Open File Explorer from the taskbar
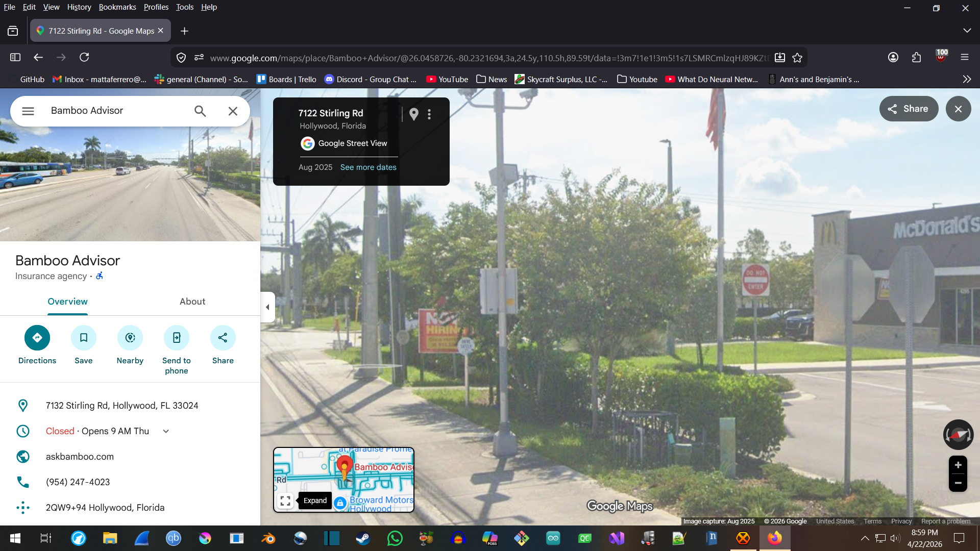The image size is (980, 551). (110, 538)
